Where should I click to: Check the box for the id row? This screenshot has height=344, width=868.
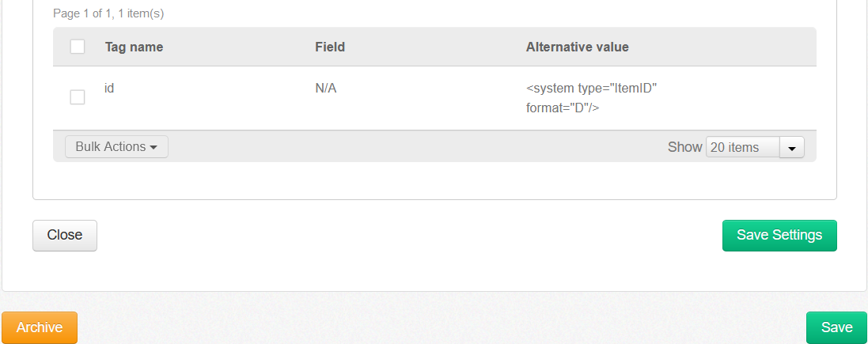78,97
